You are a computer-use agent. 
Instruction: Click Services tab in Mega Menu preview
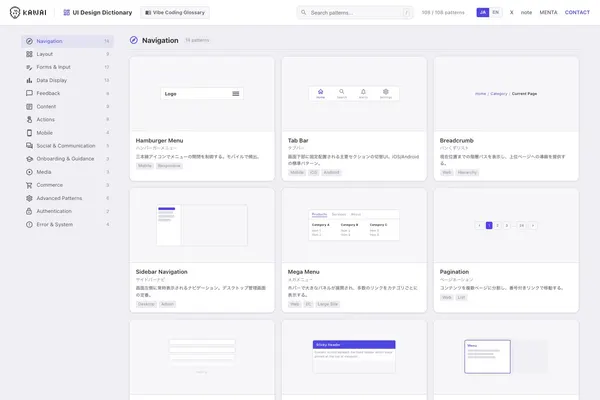(x=339, y=214)
